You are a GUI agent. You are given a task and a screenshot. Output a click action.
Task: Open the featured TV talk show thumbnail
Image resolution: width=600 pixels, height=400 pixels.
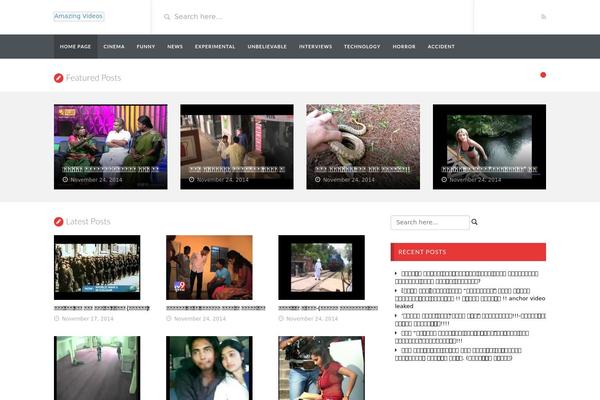(x=111, y=147)
